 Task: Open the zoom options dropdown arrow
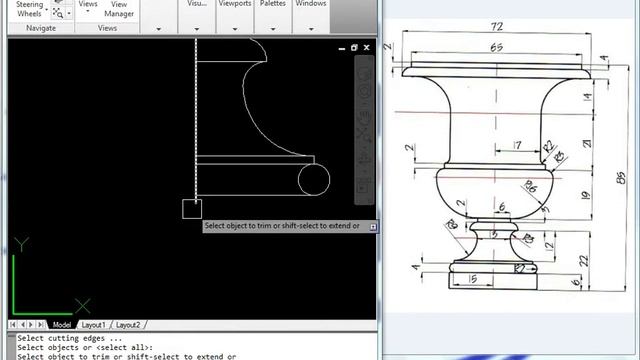pos(69,13)
